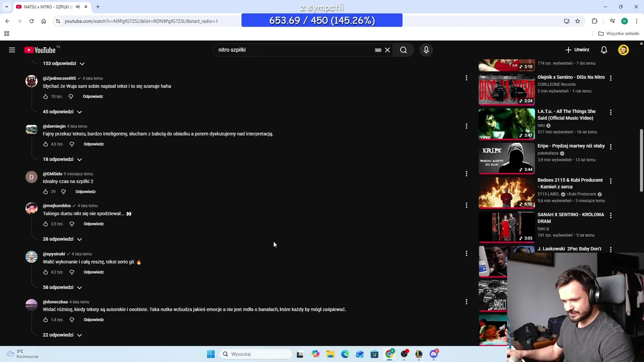Open menu for SANAH X SENTINO video
Image resolution: width=644 pixels, height=362 pixels.
(x=611, y=215)
